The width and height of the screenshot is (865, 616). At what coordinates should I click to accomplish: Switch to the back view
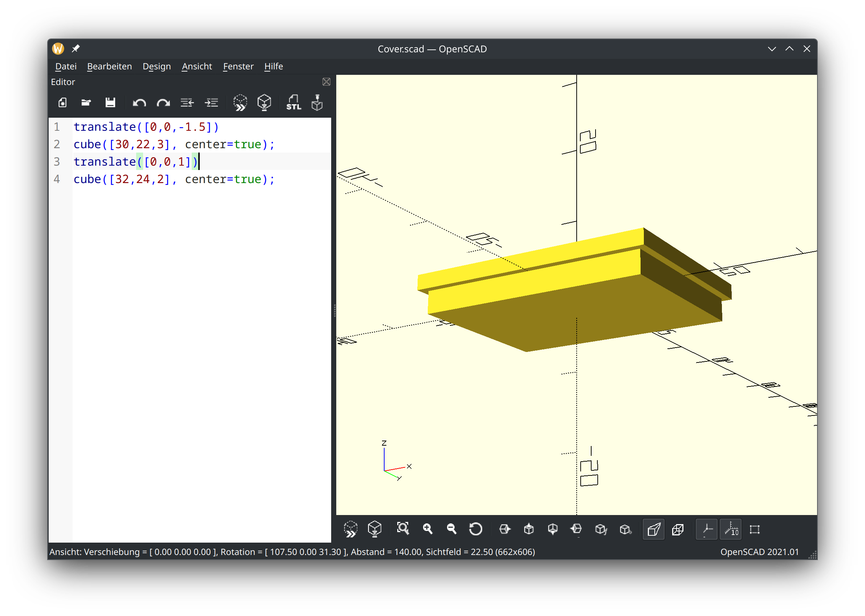click(626, 530)
